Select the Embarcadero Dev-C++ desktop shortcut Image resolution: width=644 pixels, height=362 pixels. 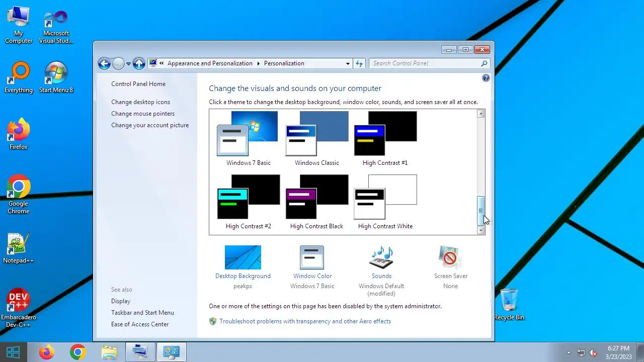coord(19,308)
